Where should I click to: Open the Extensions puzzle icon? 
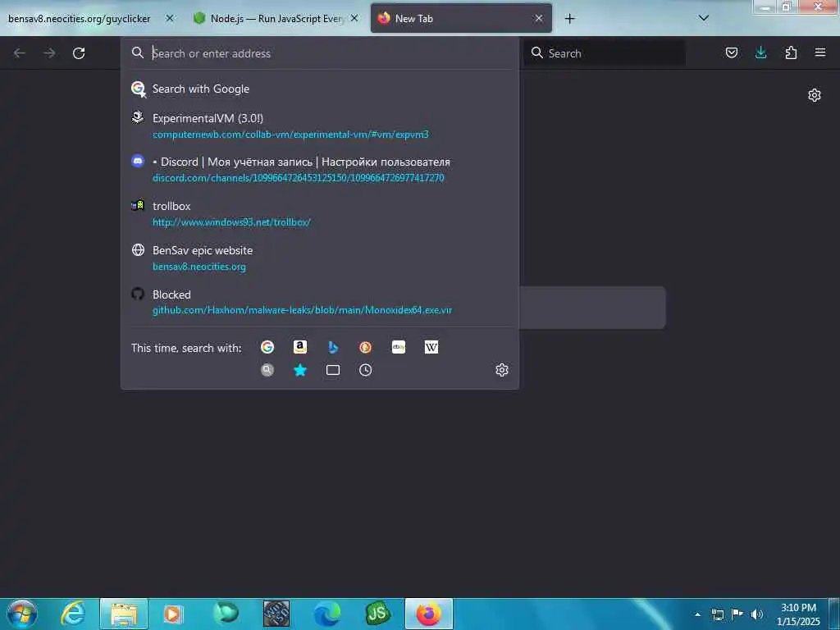(791, 52)
